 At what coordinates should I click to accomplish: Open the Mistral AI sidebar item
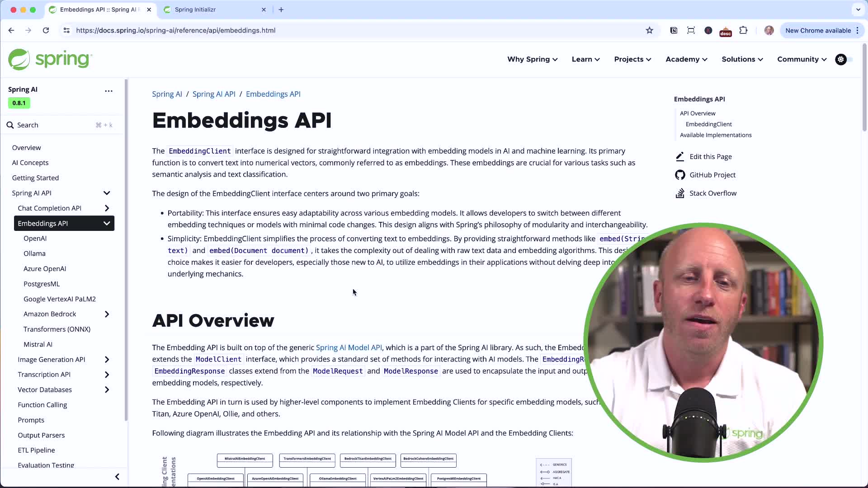(x=38, y=344)
